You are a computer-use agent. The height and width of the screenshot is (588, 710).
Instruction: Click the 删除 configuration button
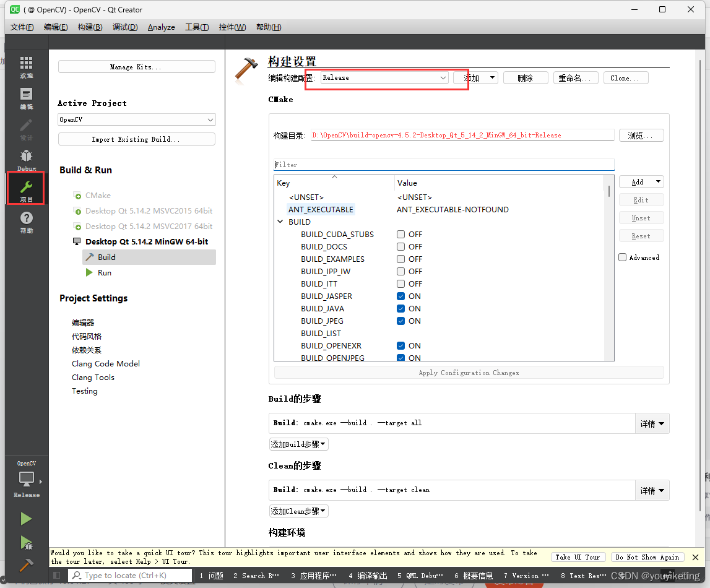click(x=526, y=78)
